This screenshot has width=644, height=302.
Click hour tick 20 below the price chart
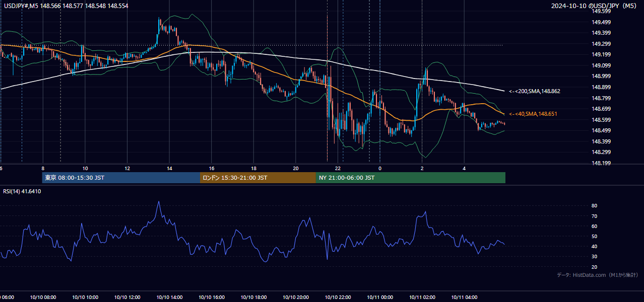(296, 168)
